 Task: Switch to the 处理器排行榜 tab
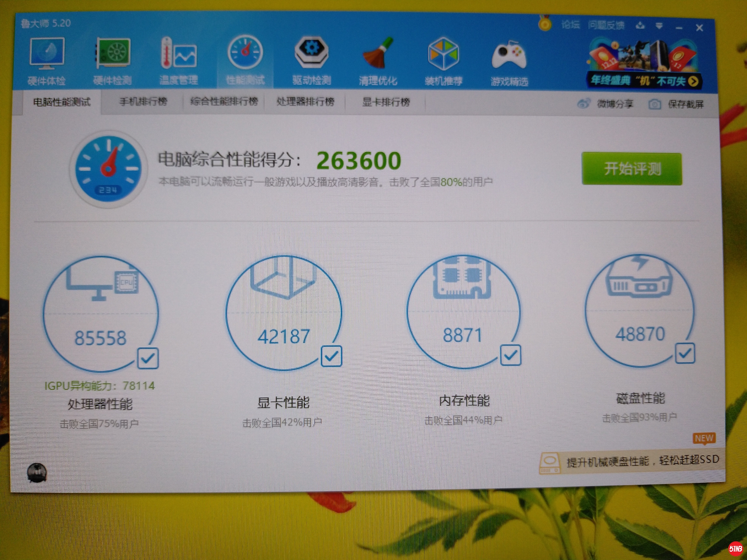[x=305, y=102]
